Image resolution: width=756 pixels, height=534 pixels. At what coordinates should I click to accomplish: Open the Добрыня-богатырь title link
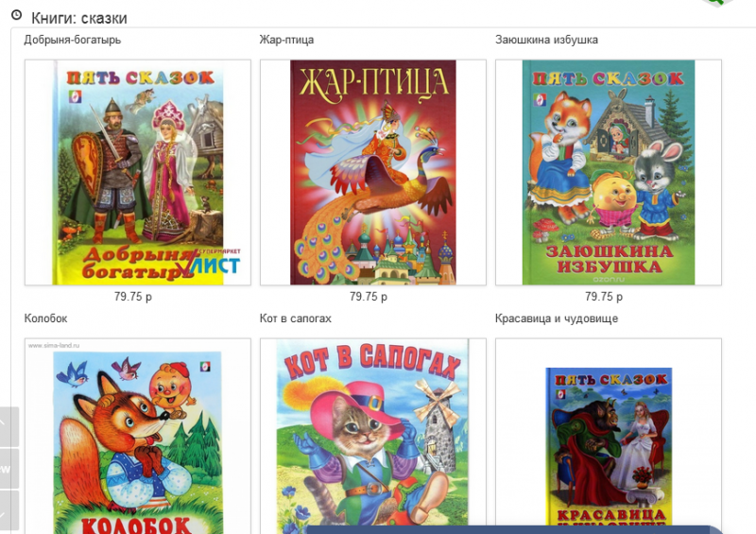(73, 40)
